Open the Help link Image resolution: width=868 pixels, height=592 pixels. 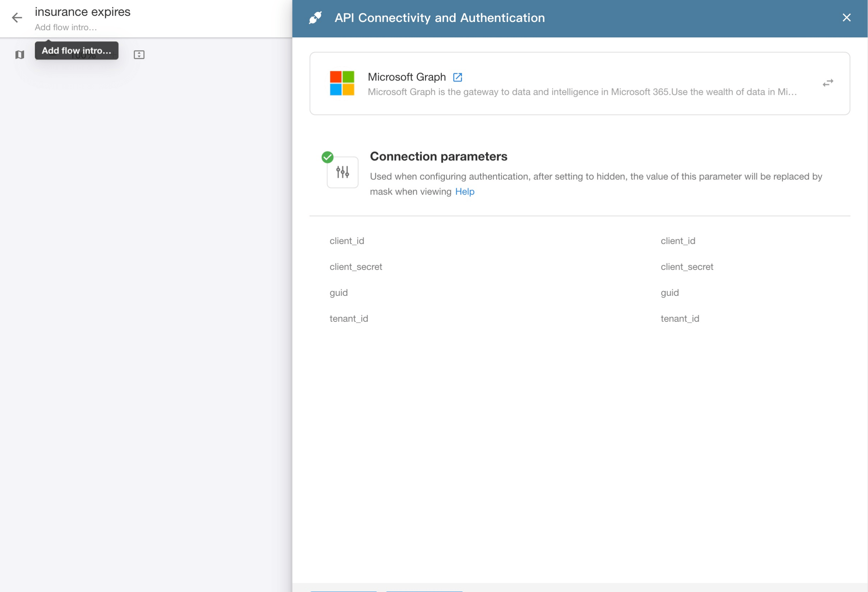tap(465, 191)
